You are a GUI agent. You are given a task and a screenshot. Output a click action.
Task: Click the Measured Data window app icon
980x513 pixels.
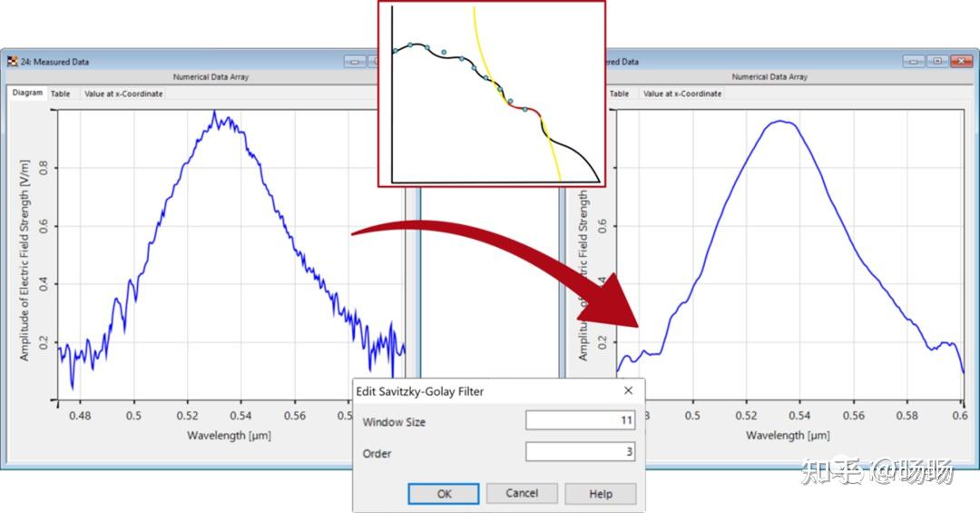pos(13,62)
